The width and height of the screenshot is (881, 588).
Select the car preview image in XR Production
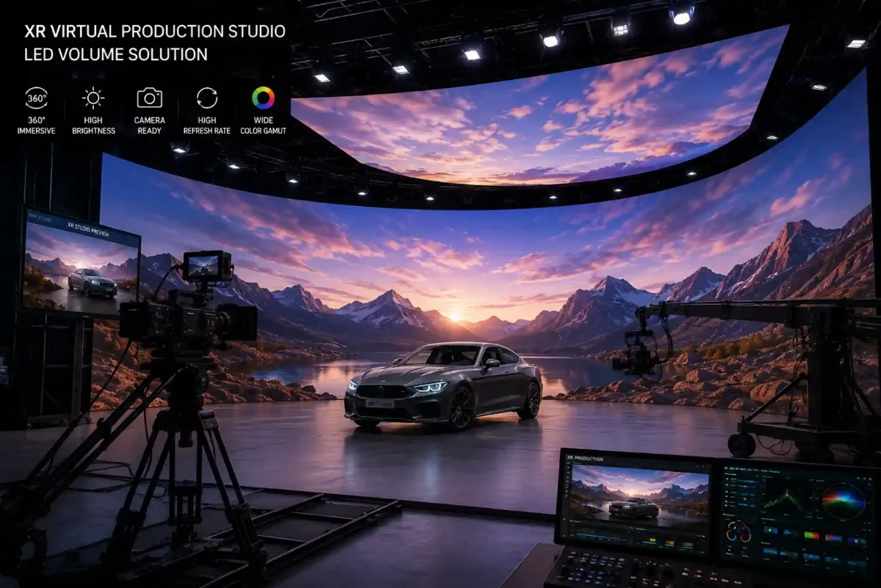tap(639, 495)
